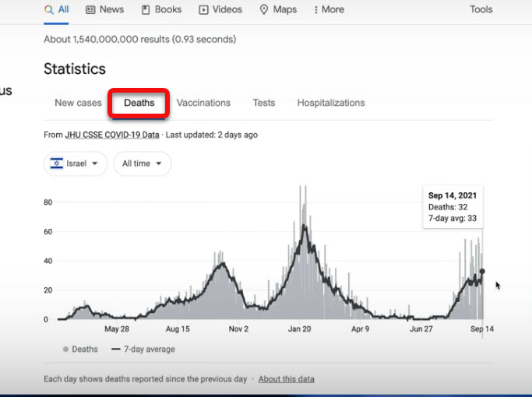Viewport: 532px width, 397px height.
Task: Click the newspaper icon beside News
Action: pyautogui.click(x=90, y=10)
